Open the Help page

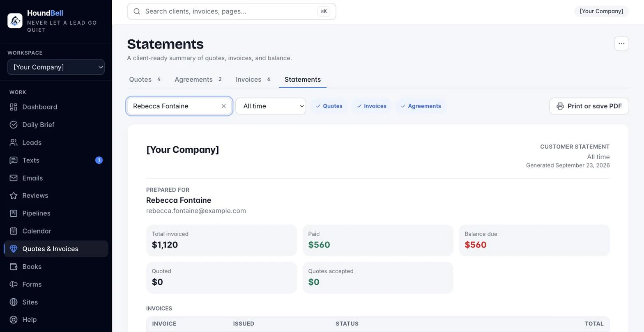(x=56, y=320)
